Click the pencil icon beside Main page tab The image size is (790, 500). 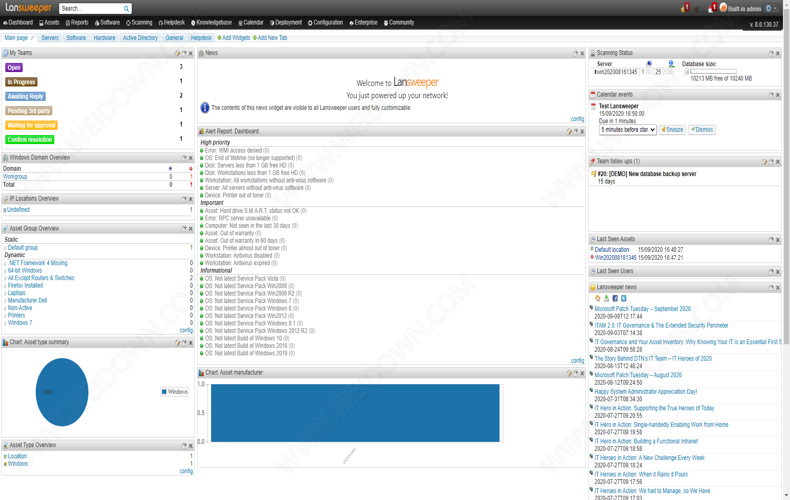pyautogui.click(x=32, y=38)
